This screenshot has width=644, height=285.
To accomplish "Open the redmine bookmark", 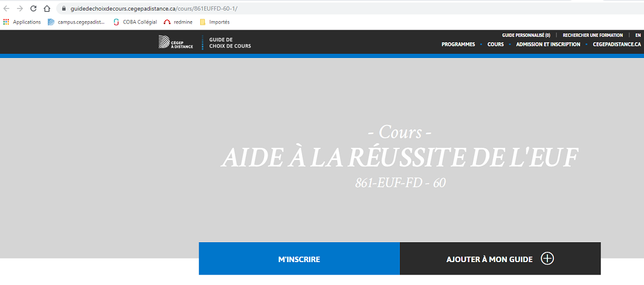I will tap(179, 22).
